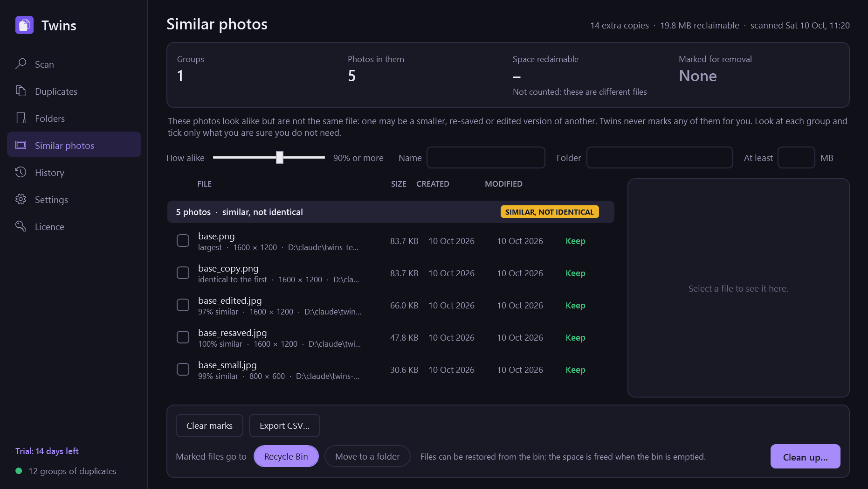This screenshot has width=868, height=489.
Task: Click the Trial: 14 days left link
Action: (47, 451)
